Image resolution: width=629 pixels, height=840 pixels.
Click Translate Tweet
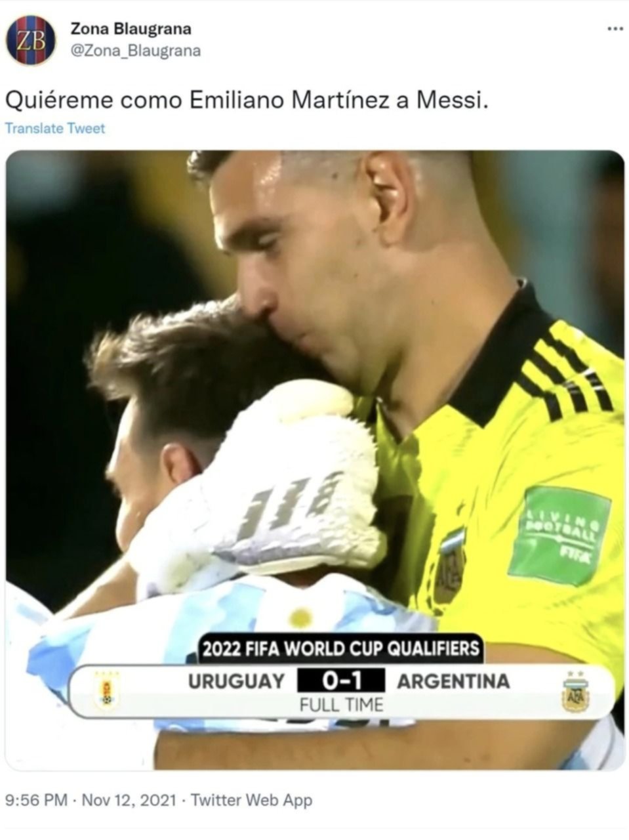point(55,129)
